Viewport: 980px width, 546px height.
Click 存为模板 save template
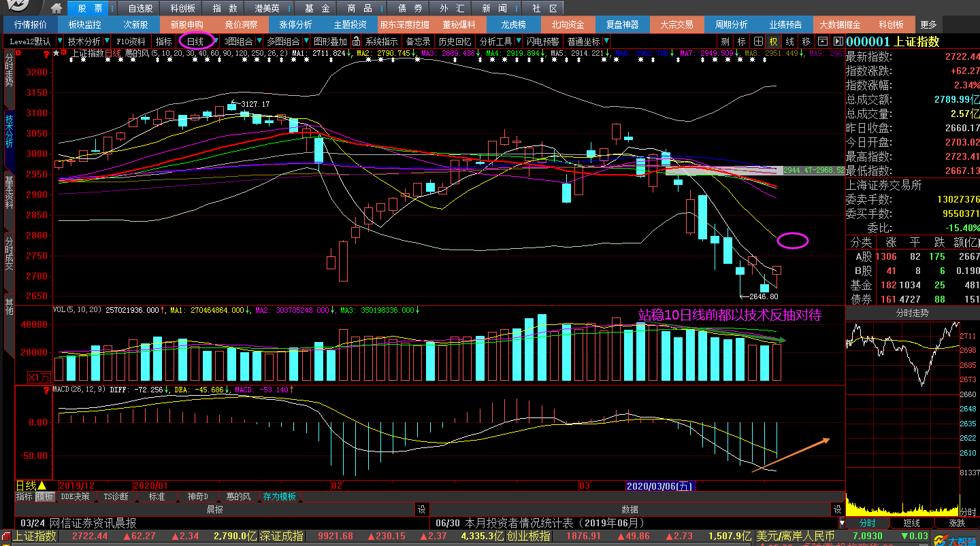pyautogui.click(x=280, y=497)
